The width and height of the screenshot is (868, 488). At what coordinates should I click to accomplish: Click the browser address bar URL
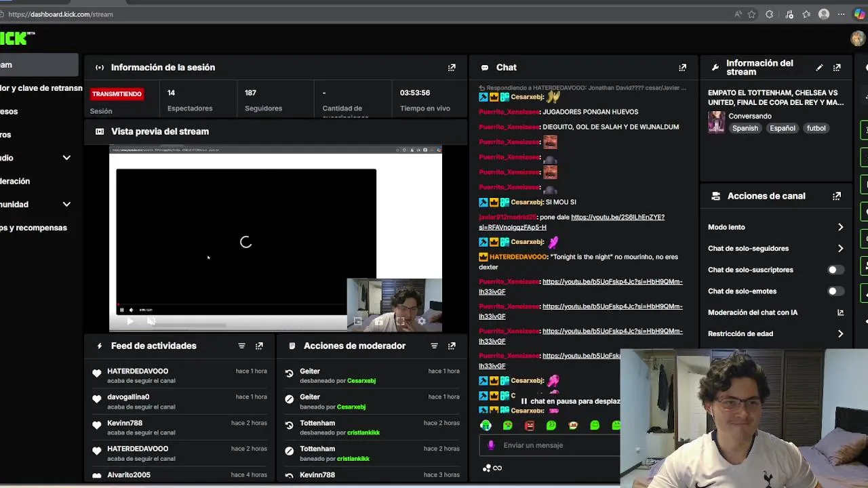(60, 14)
